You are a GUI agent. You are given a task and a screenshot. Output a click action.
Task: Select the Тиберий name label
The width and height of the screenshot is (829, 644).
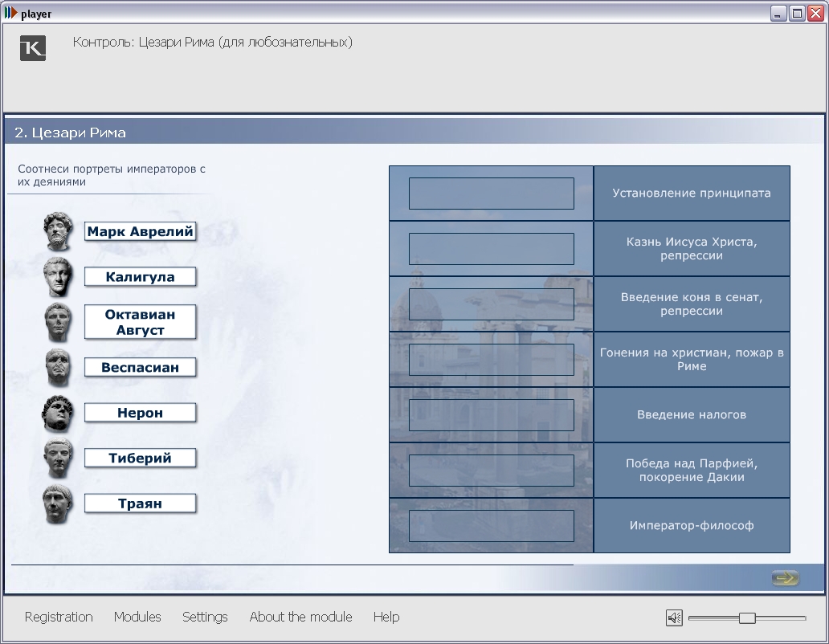(x=140, y=458)
